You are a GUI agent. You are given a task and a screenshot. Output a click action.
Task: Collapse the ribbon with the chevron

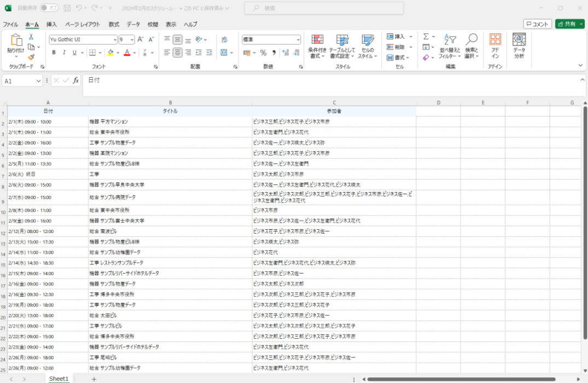[x=580, y=65]
